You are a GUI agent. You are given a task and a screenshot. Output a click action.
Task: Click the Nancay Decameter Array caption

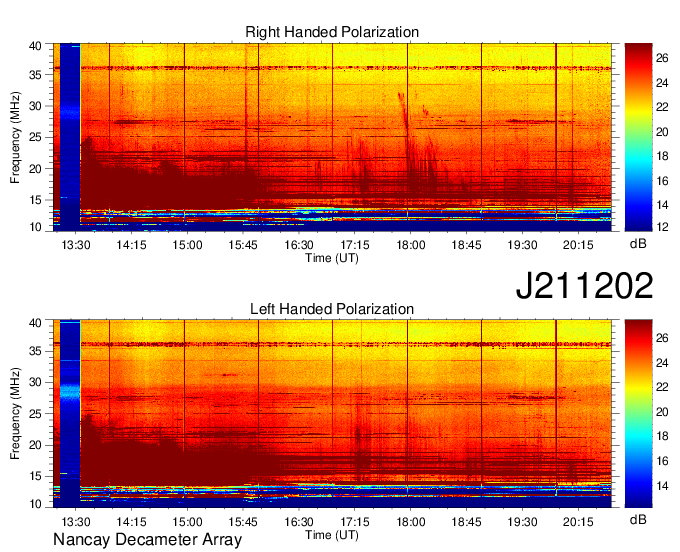[x=147, y=540]
